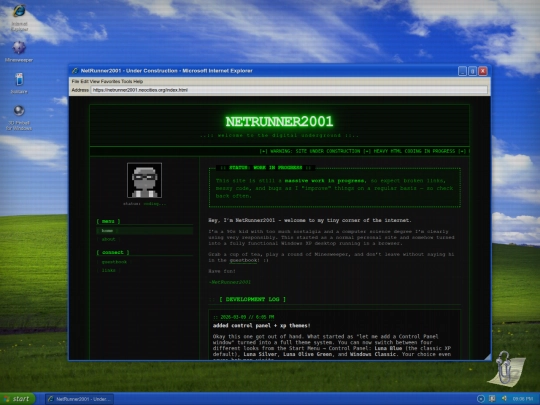540x405 pixels.
Task: Click the [ connect ] sidebar heading
Action: 113,252
